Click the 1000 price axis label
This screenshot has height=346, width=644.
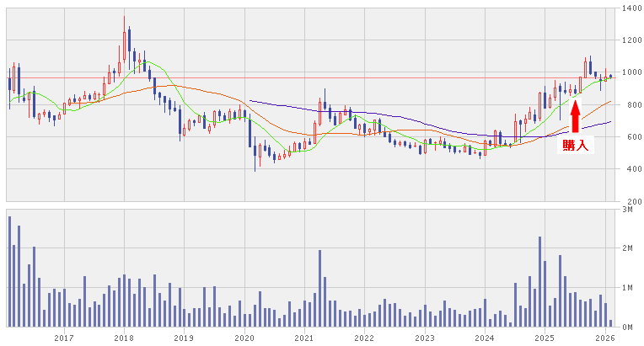click(629, 73)
